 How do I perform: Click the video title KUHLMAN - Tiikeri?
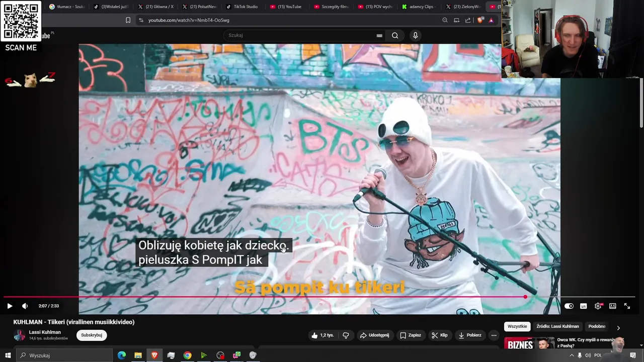74,322
